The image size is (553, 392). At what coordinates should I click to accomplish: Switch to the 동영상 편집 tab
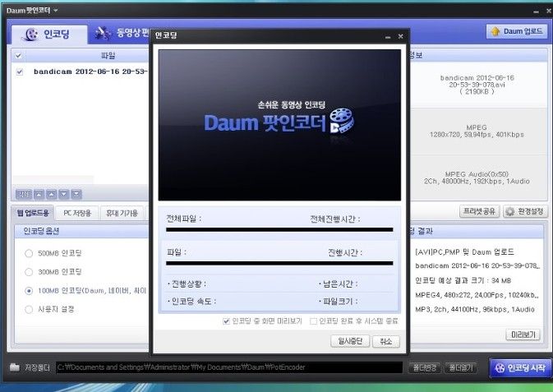pyautogui.click(x=121, y=34)
